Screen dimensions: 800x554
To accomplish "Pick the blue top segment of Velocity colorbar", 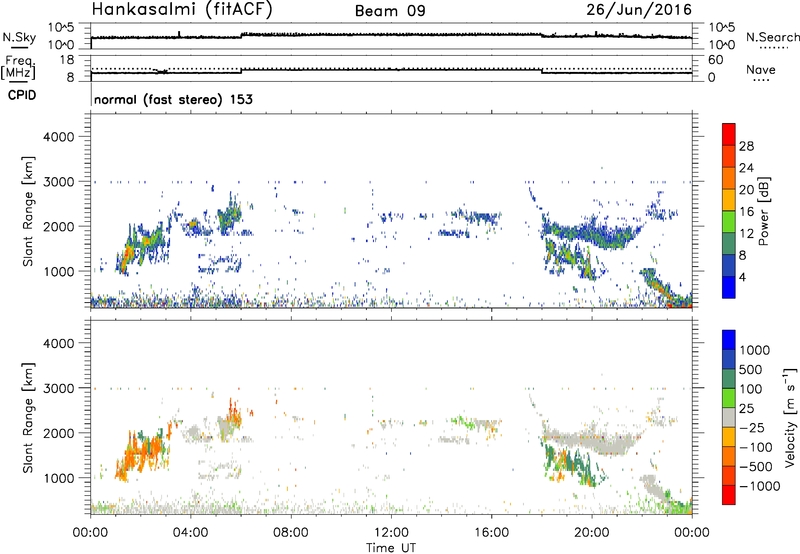I will (729, 340).
